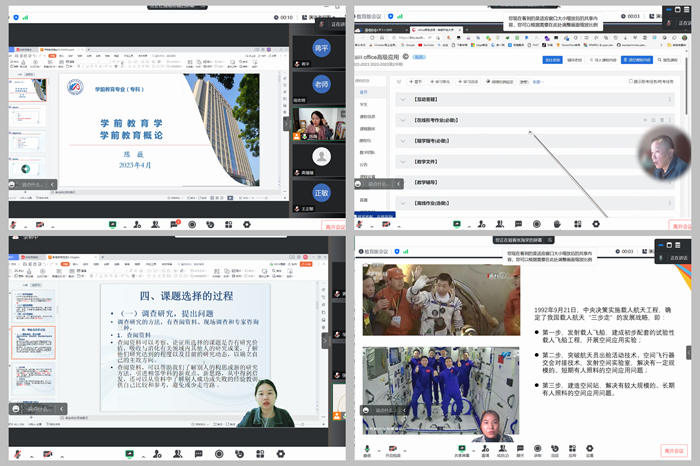Leave meeting button in bottom-right window

pos(674,451)
